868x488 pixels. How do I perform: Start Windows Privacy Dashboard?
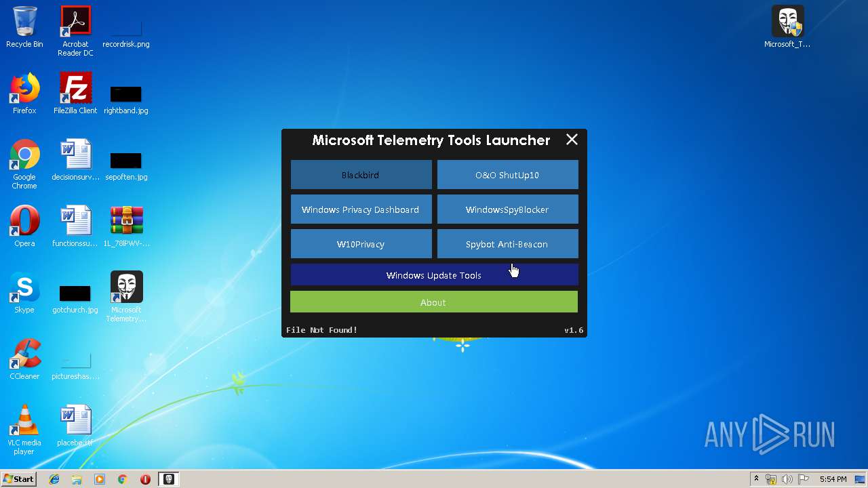[361, 209]
